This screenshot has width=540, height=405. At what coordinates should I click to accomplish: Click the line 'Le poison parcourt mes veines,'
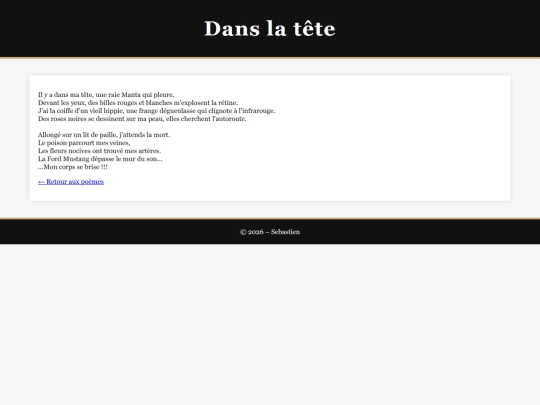(84, 143)
